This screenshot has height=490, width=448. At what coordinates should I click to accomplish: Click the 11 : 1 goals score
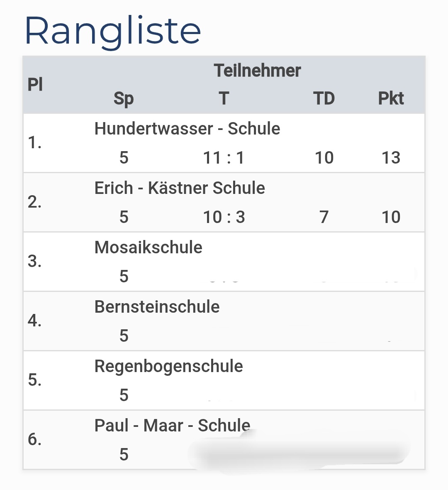point(224,158)
